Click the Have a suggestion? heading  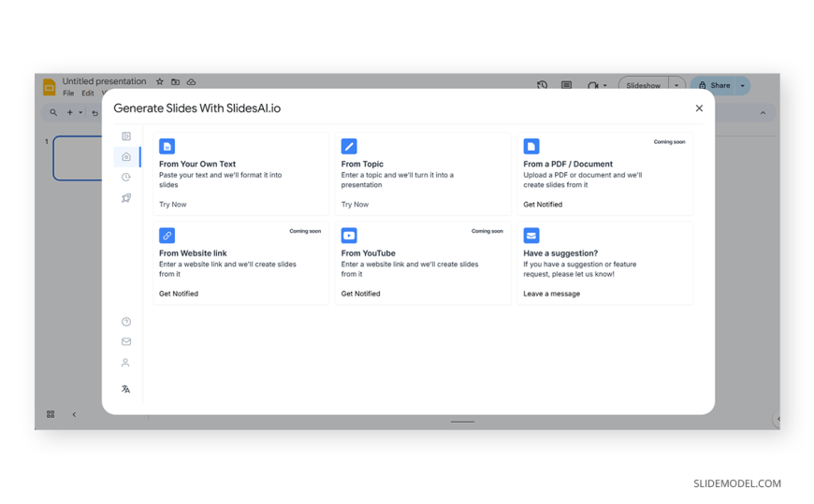coord(560,253)
